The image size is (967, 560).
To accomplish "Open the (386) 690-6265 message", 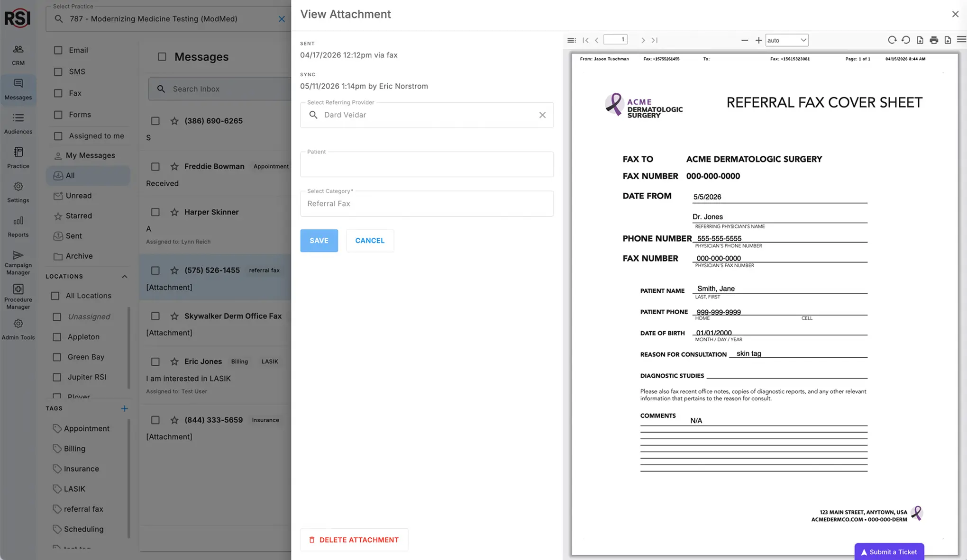I will [x=215, y=128].
